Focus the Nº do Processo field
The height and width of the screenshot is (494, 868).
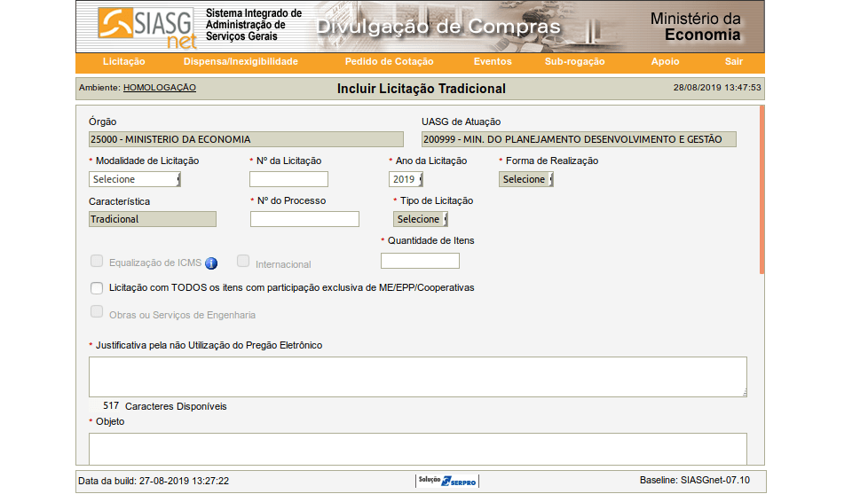(x=304, y=219)
